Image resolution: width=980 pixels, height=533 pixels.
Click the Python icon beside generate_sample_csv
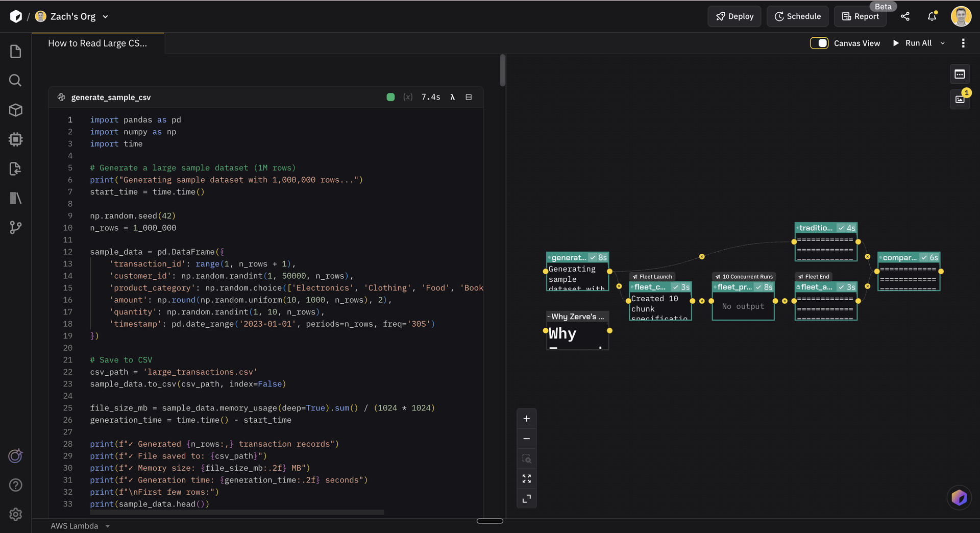pyautogui.click(x=61, y=97)
